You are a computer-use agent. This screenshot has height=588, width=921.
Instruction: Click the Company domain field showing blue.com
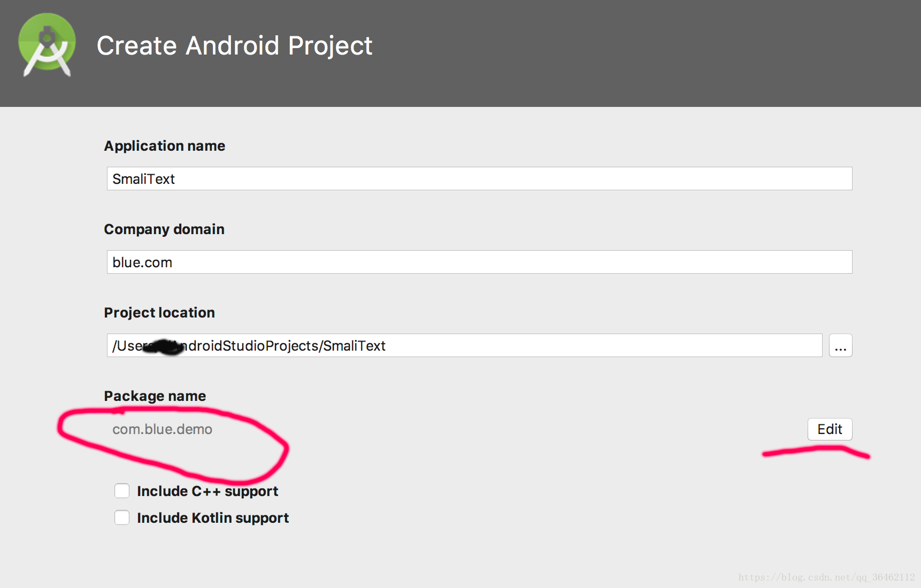point(479,262)
